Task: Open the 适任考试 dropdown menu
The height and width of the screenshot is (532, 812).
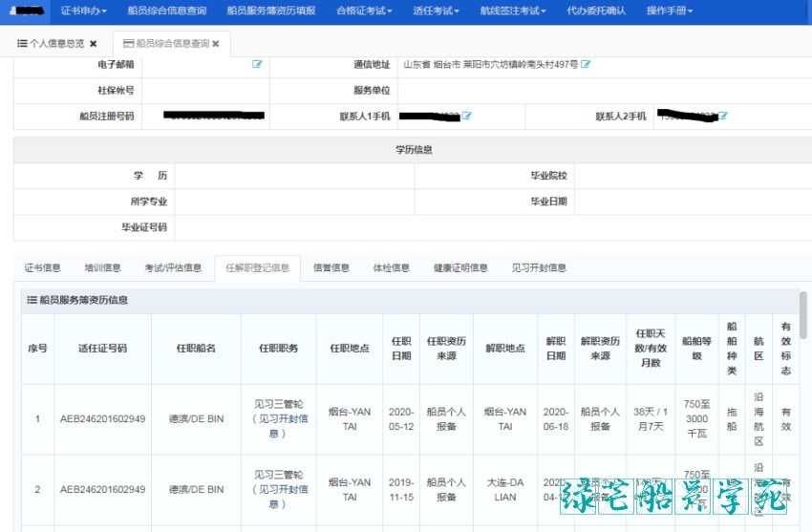Action: tap(436, 11)
